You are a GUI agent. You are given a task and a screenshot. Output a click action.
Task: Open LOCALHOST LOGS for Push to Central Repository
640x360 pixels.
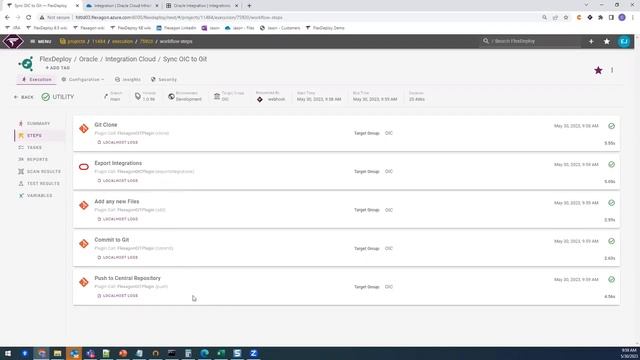coord(118,296)
